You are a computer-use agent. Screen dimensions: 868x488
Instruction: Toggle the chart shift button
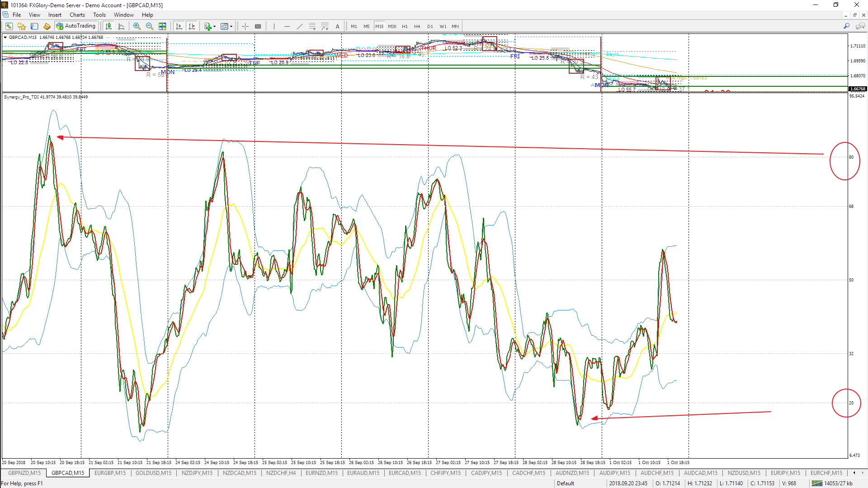coord(192,26)
